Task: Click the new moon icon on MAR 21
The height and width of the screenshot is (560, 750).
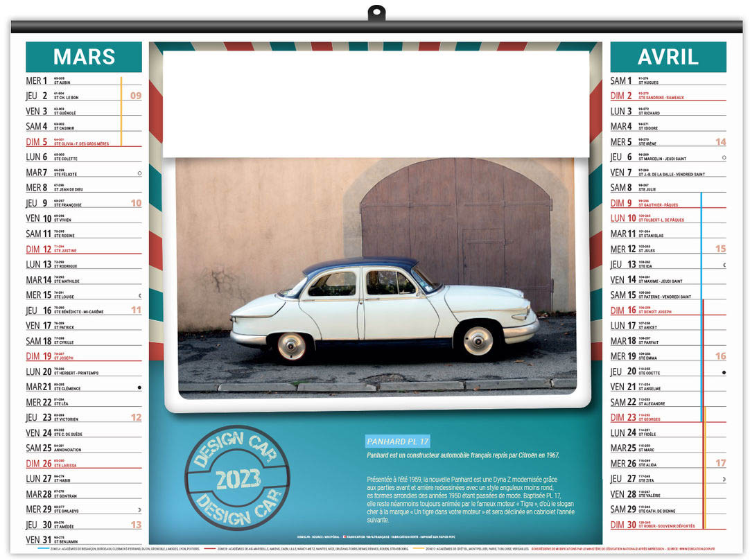Action: [139, 387]
